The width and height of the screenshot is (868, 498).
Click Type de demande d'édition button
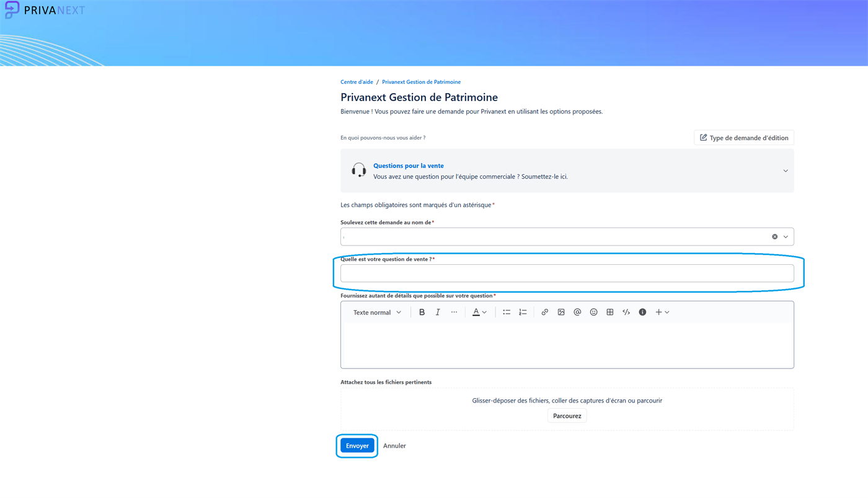pos(744,138)
